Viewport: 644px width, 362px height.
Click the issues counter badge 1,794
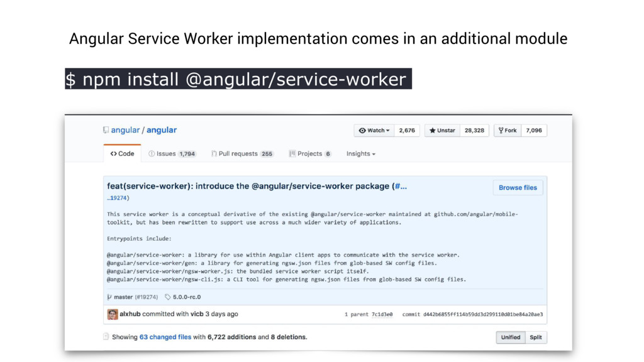click(x=187, y=154)
